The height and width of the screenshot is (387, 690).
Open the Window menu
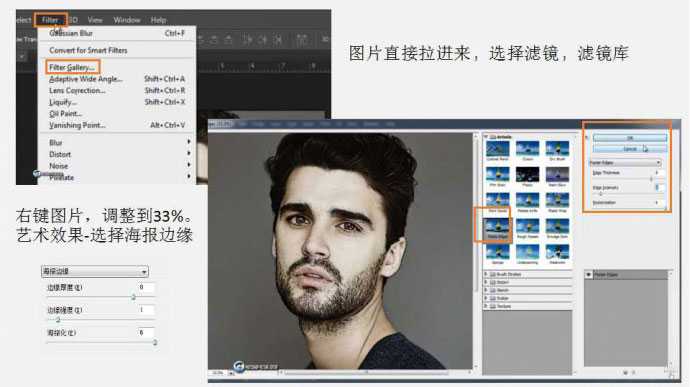click(x=127, y=20)
